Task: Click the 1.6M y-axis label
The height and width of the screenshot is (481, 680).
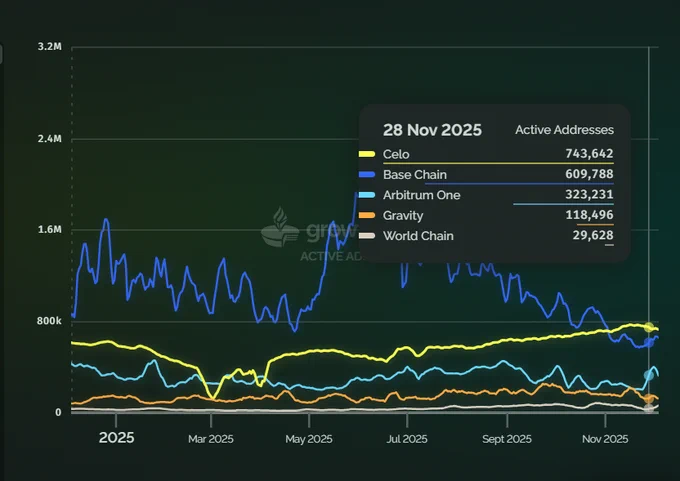Action: pos(49,229)
